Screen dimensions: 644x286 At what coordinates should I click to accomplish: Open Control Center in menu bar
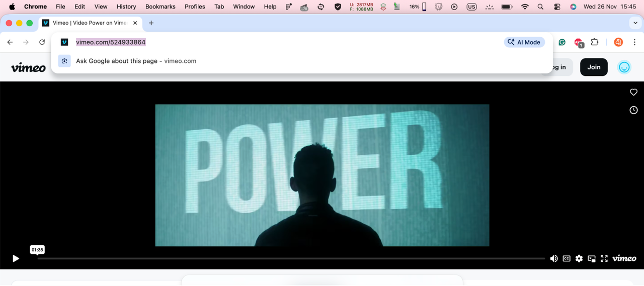coord(557,7)
